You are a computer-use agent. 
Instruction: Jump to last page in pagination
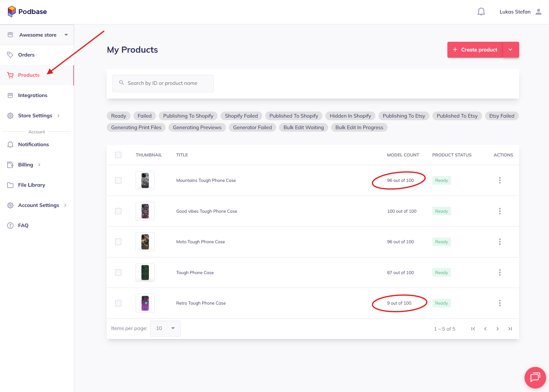[510, 329]
